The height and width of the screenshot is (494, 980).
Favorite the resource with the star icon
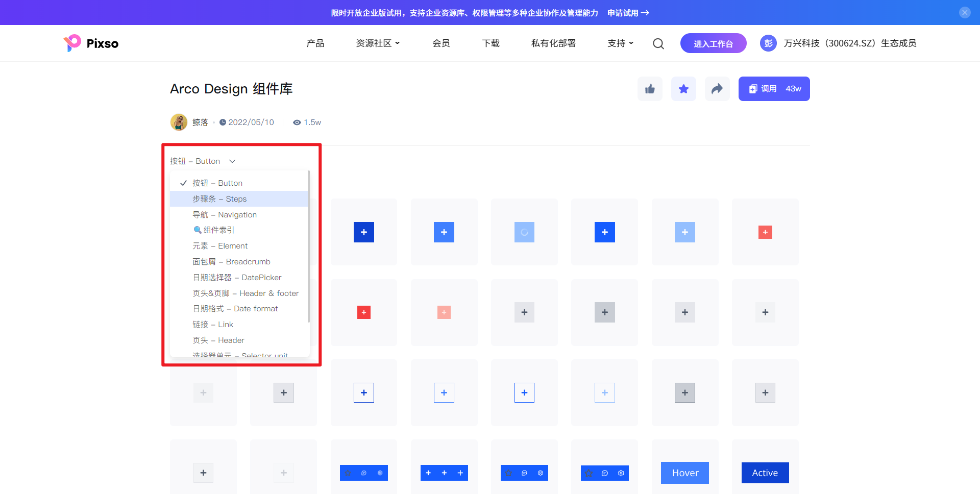pyautogui.click(x=683, y=89)
